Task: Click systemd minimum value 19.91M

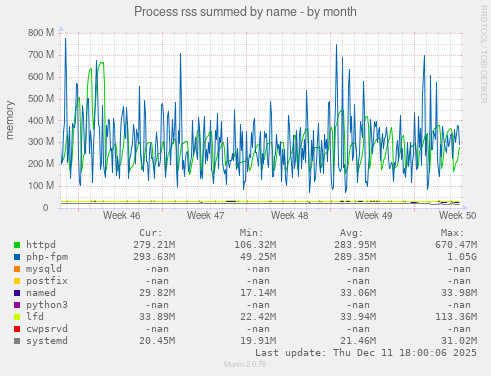Action: click(x=258, y=341)
